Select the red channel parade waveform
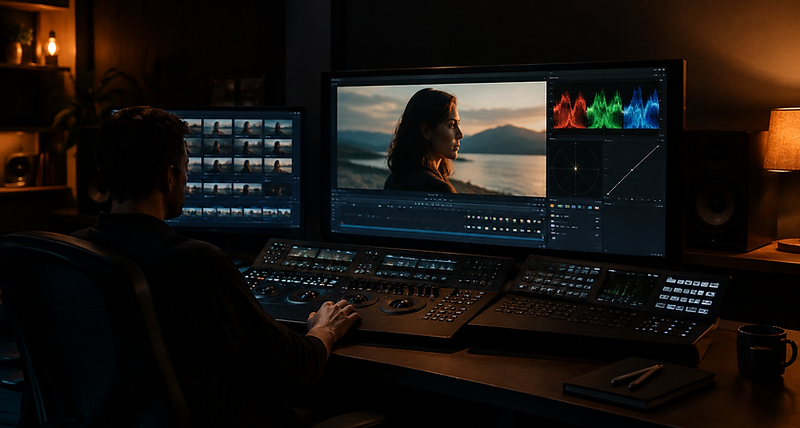 tap(570, 110)
